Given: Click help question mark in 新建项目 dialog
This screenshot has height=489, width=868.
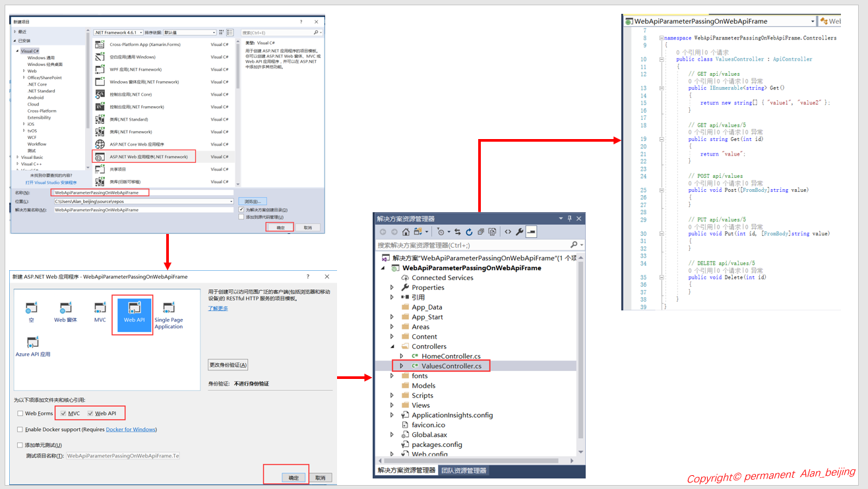Looking at the screenshot, I should 301,22.
